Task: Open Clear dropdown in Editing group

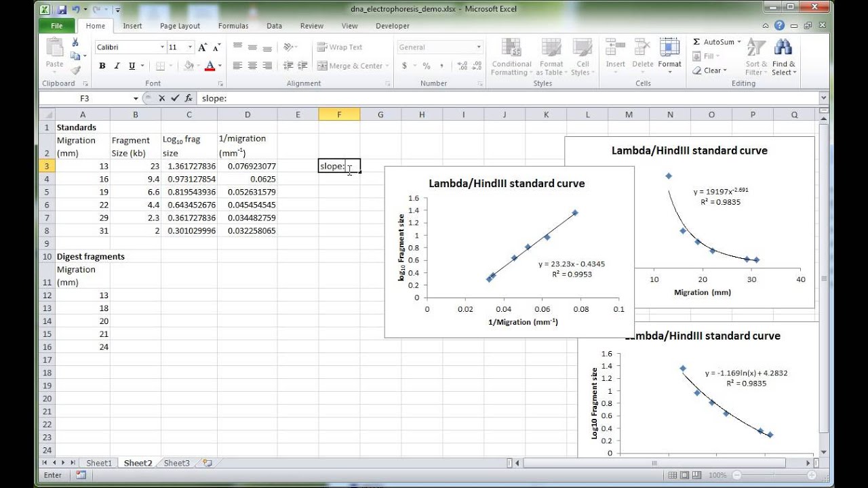Action: pyautogui.click(x=710, y=70)
